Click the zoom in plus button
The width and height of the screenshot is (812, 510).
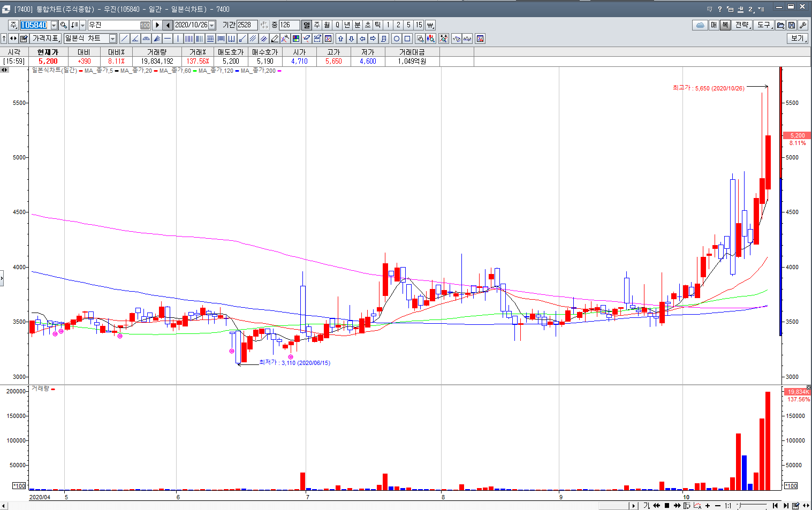(708, 506)
